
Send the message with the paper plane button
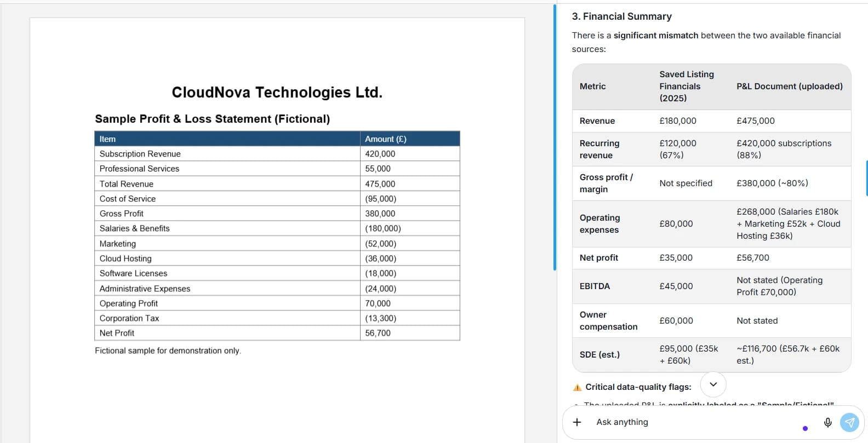point(849,422)
